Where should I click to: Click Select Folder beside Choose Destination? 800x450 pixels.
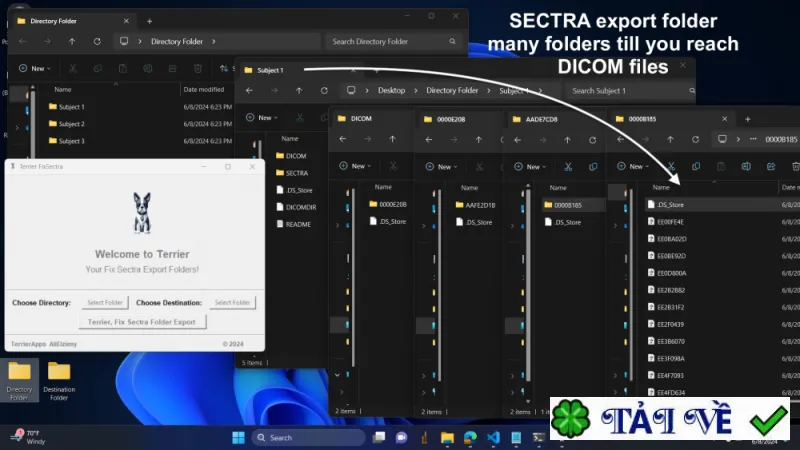point(232,303)
